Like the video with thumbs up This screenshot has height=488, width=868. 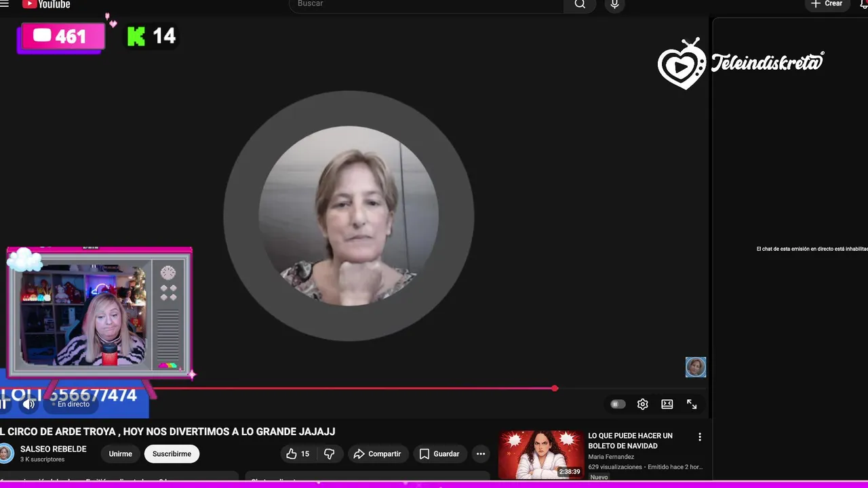pos(298,454)
